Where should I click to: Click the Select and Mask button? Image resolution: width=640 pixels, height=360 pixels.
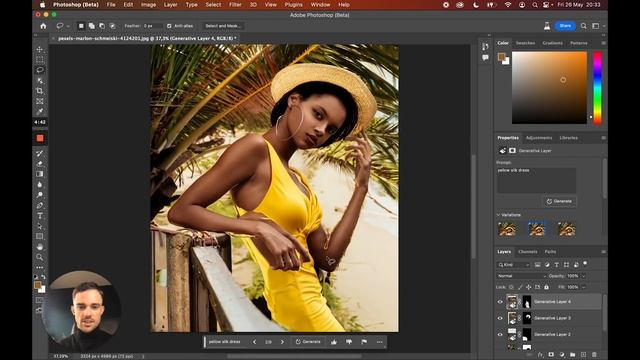[x=223, y=26]
